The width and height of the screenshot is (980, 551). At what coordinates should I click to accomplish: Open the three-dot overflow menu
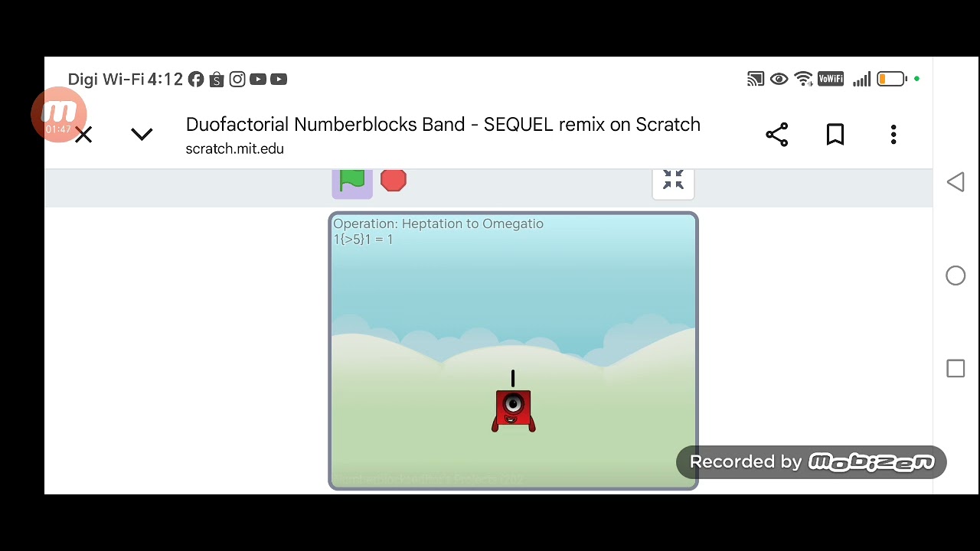click(893, 135)
